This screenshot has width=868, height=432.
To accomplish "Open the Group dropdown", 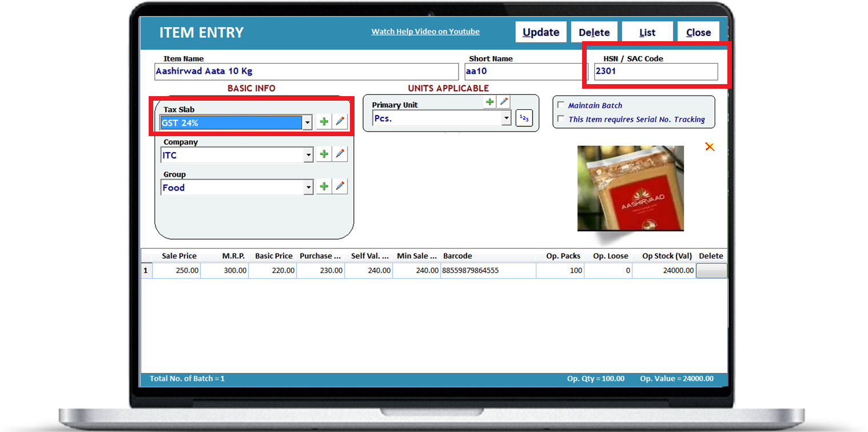I will click(309, 187).
